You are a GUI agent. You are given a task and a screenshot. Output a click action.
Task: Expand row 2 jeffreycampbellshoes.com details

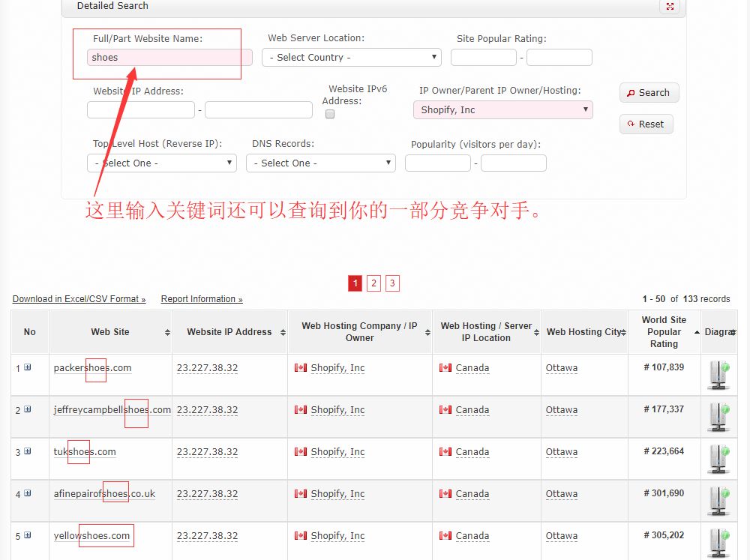(x=28, y=409)
